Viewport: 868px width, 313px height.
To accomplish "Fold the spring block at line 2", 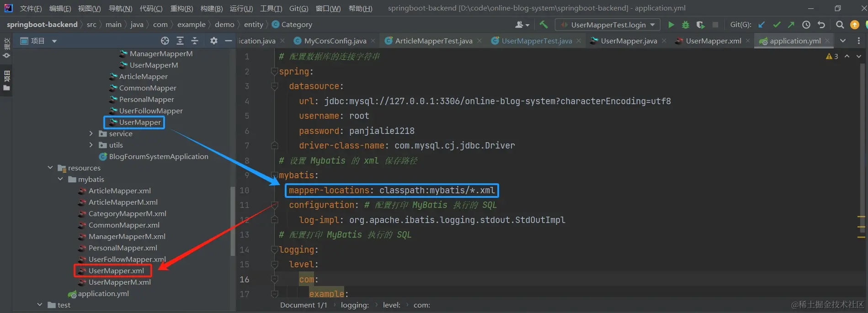I will tap(274, 71).
